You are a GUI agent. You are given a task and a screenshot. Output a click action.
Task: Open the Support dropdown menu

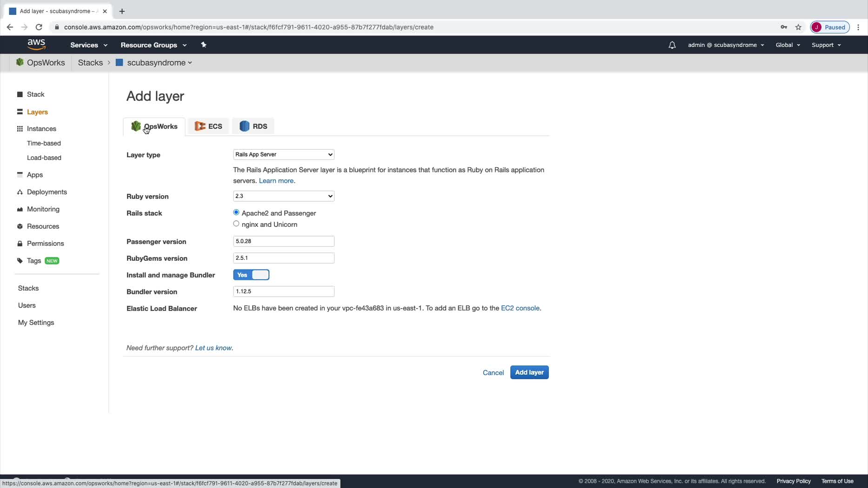click(x=826, y=45)
